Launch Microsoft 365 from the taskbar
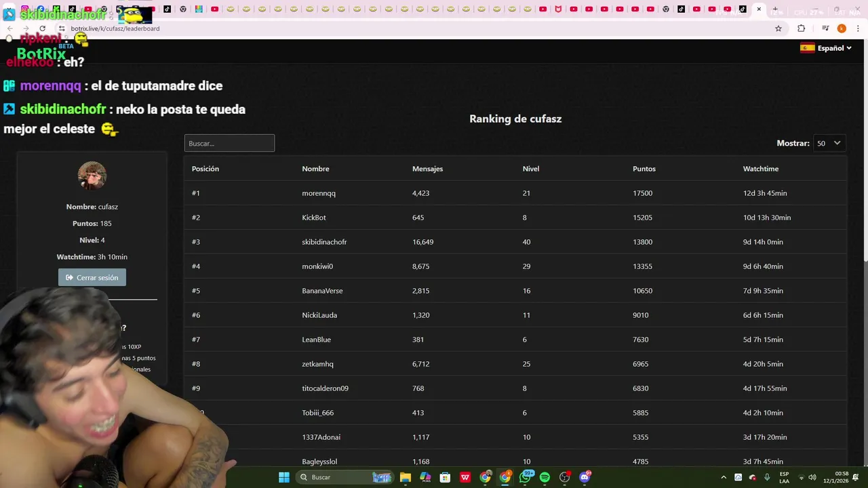The height and width of the screenshot is (488, 868). (425, 477)
